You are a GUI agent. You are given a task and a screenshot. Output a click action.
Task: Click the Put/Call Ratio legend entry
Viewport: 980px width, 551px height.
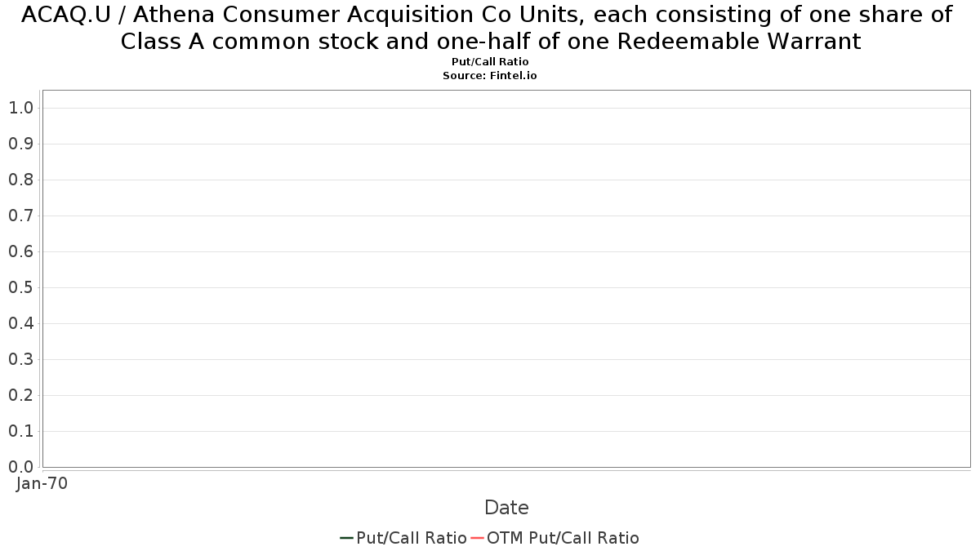pos(403,538)
